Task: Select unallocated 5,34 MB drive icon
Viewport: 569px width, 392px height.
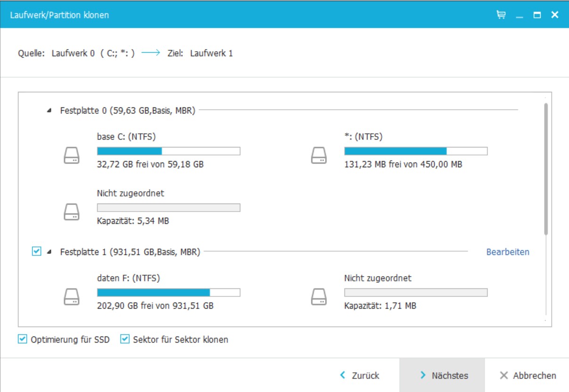Action: pyautogui.click(x=72, y=212)
